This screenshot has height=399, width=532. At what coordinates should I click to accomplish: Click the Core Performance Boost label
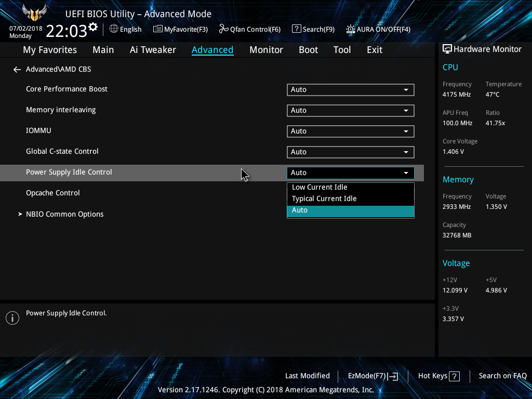point(67,89)
